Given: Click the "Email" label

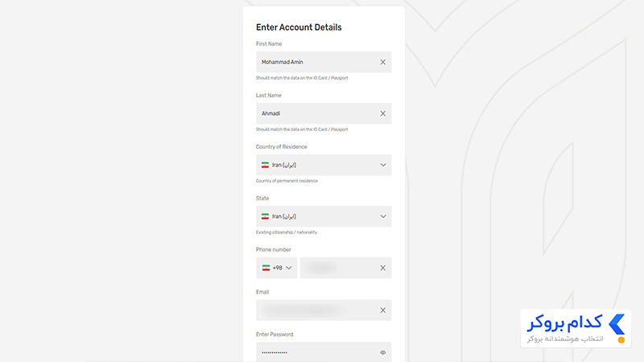Looking at the screenshot, I should tap(262, 292).
